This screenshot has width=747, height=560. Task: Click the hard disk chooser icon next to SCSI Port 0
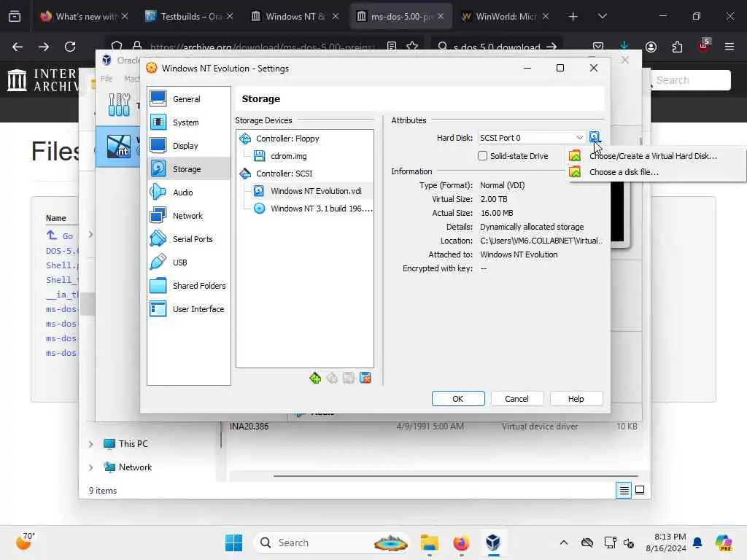click(x=595, y=138)
